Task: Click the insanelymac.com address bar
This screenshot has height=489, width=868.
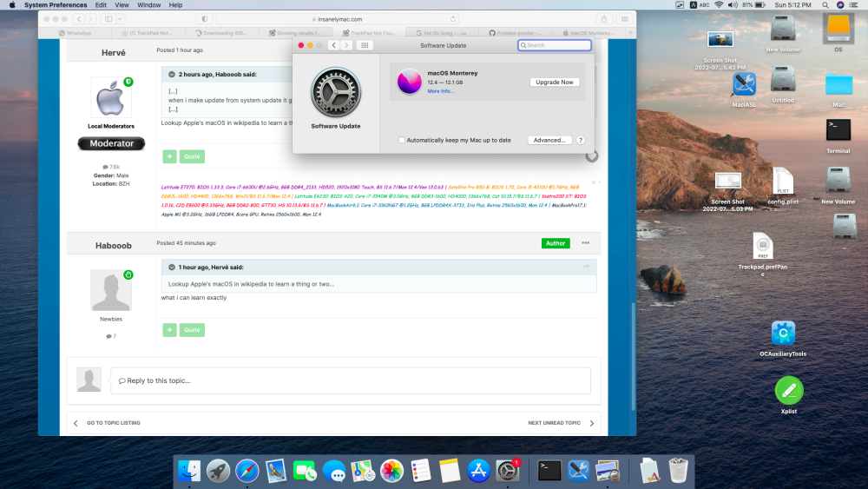Action: 339,19
